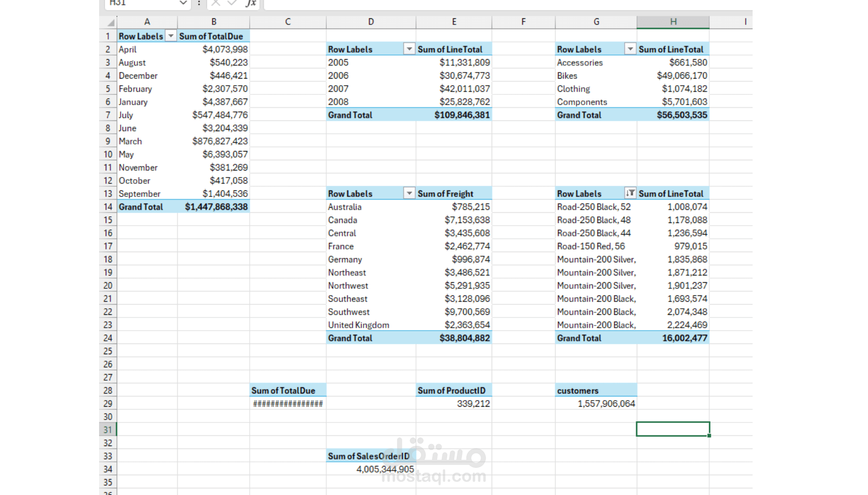
Task: Select the column A header
Action: (147, 22)
